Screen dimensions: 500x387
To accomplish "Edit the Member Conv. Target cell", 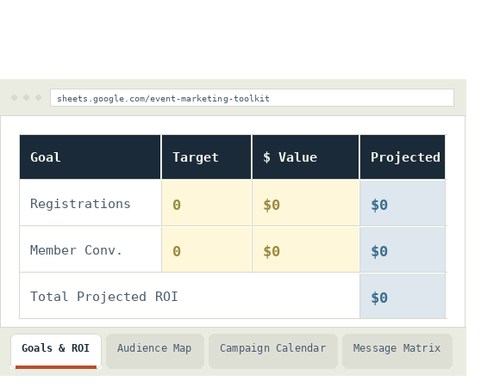I will tap(206, 250).
